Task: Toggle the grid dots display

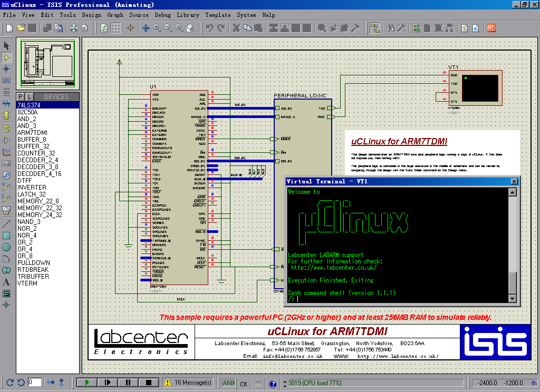Action: pyautogui.click(x=115, y=28)
